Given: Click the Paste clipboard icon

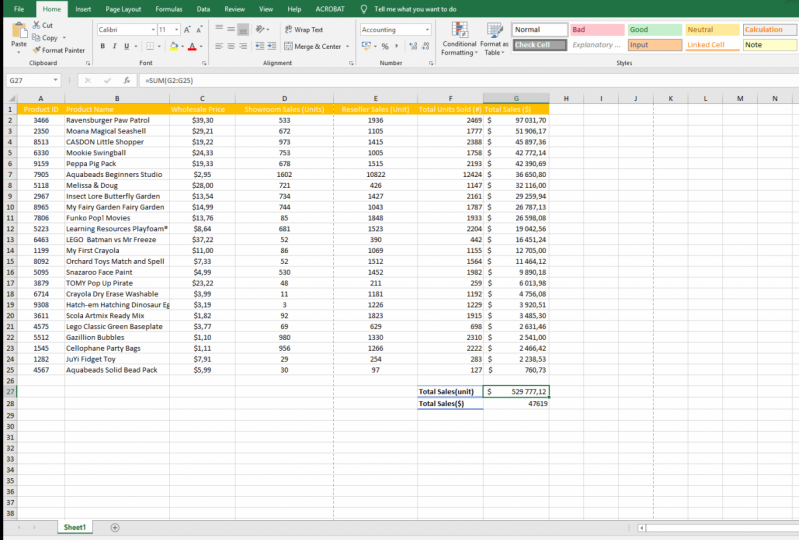Looking at the screenshot, I should point(19,31).
